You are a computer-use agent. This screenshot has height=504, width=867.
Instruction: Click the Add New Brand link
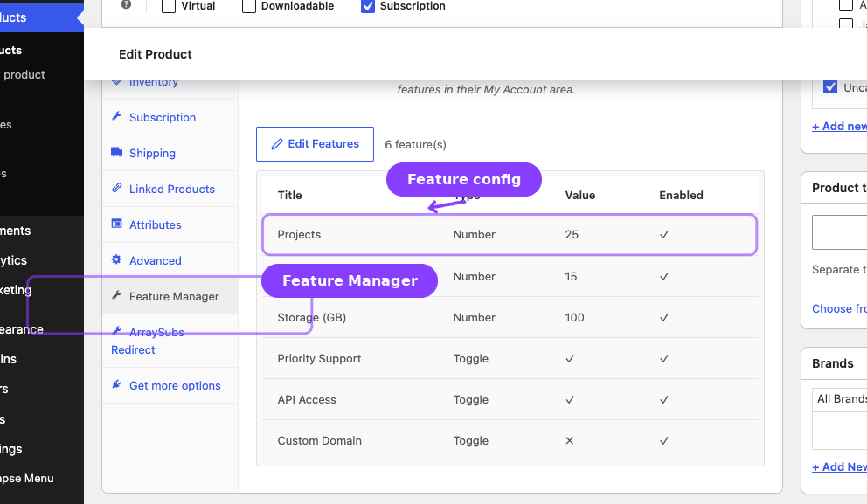[x=839, y=467]
